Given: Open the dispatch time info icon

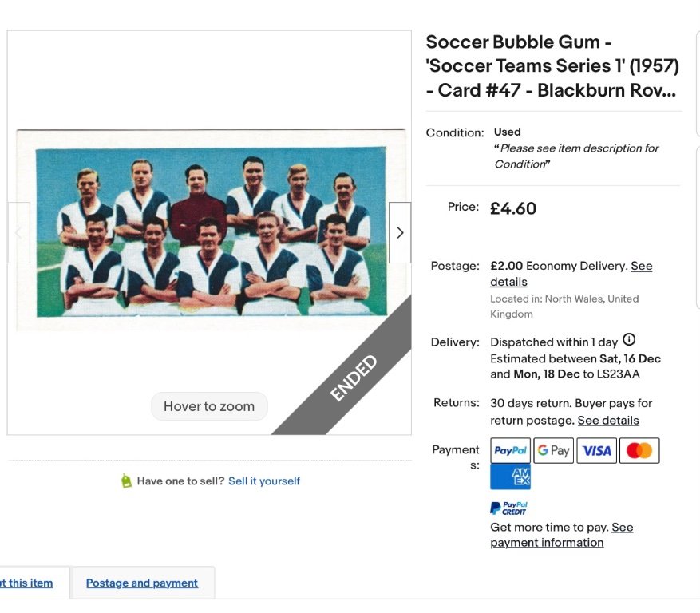Looking at the screenshot, I should coord(629,340).
